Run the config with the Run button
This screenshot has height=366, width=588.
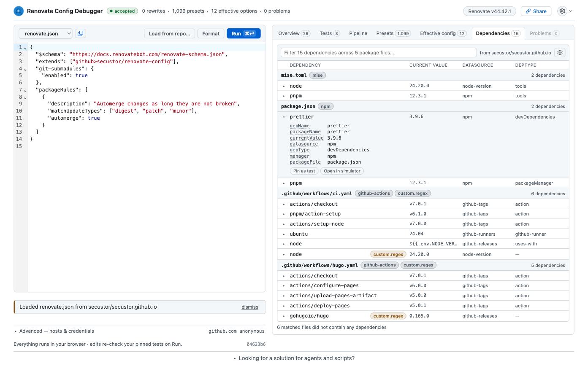pos(244,33)
